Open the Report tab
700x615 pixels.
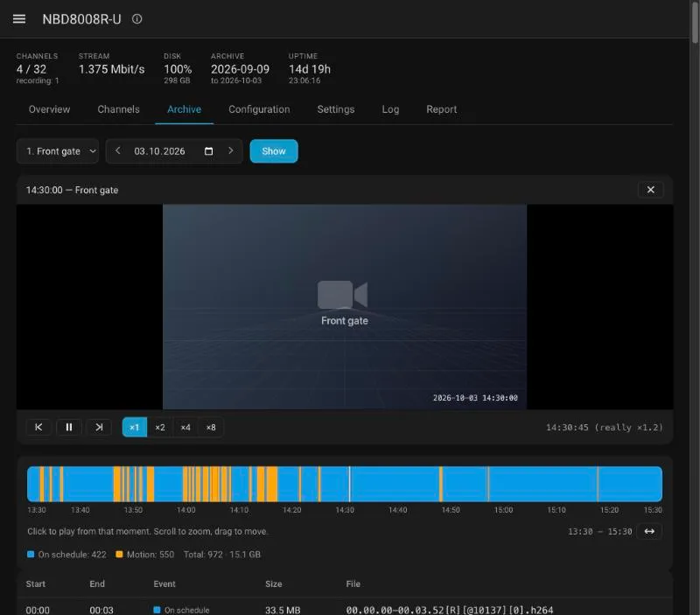(x=442, y=109)
